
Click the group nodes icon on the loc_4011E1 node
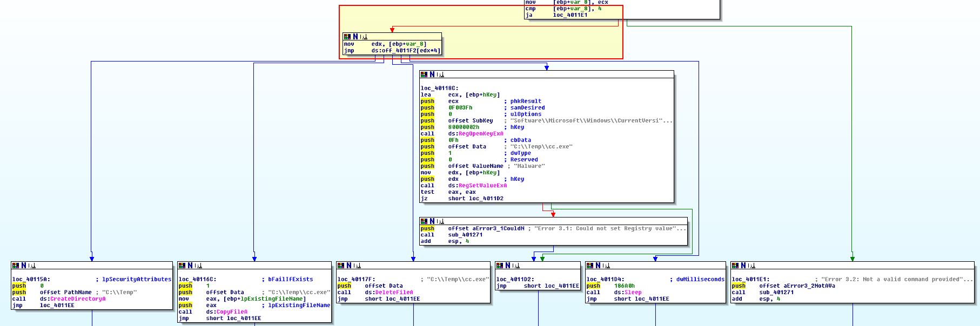(750, 266)
